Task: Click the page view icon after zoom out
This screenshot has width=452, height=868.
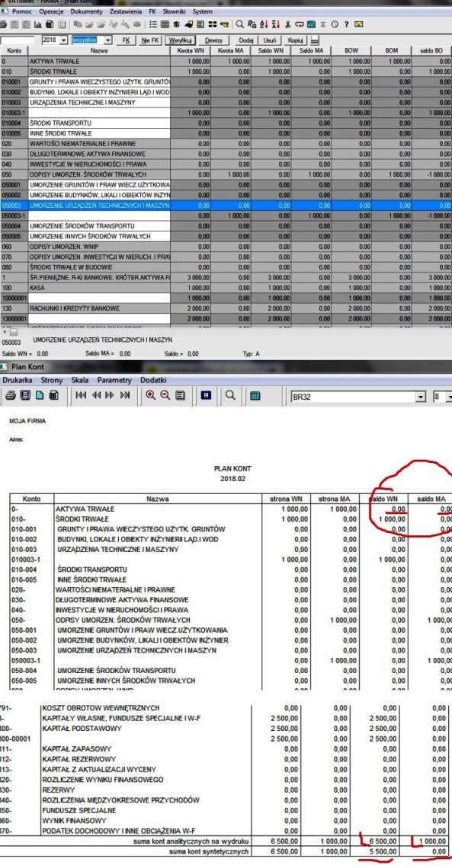Action: coord(179,395)
